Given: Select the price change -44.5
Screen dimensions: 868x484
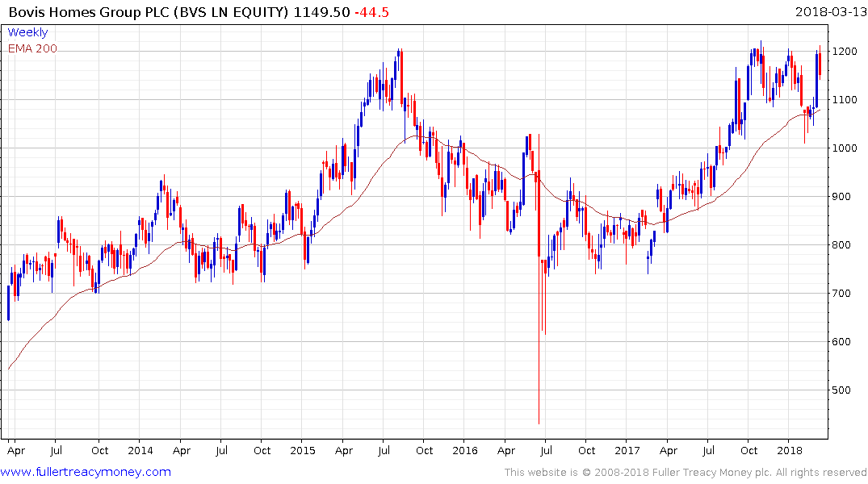Looking at the screenshot, I should 371,12.
